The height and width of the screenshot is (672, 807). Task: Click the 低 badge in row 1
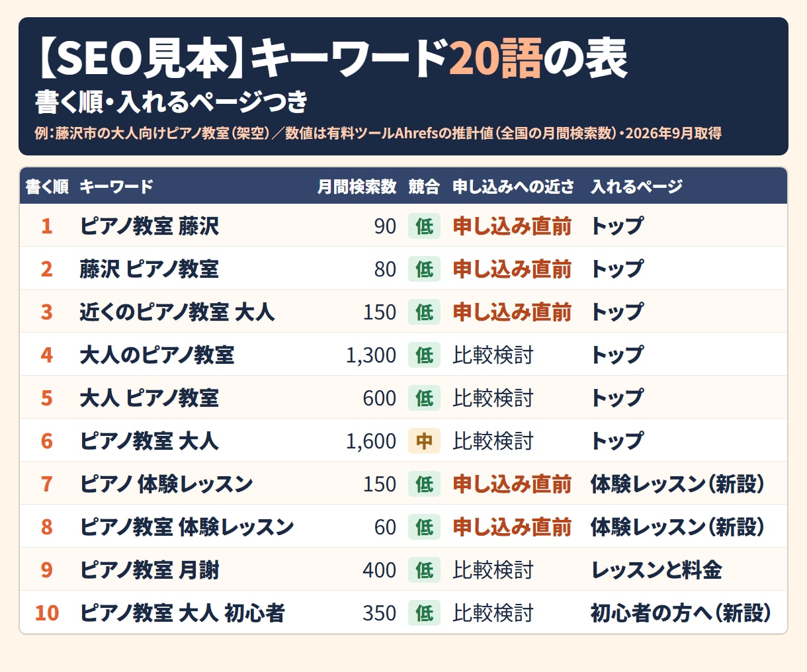click(424, 226)
